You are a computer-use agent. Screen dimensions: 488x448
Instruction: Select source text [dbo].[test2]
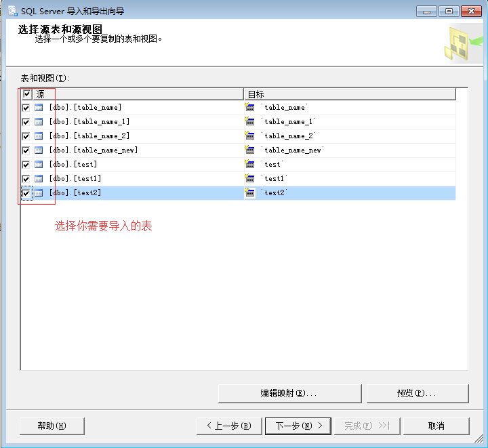pyautogui.click(x=75, y=193)
